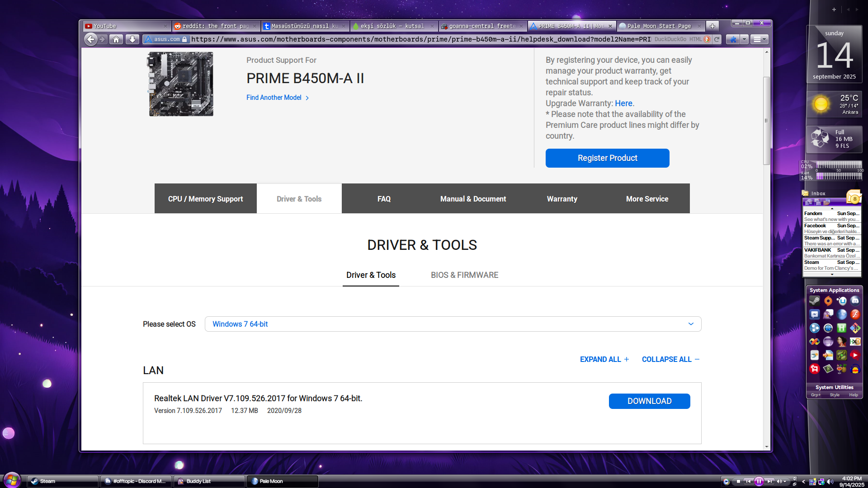Open the Manual & Document tab
The image size is (868, 488).
[473, 199]
